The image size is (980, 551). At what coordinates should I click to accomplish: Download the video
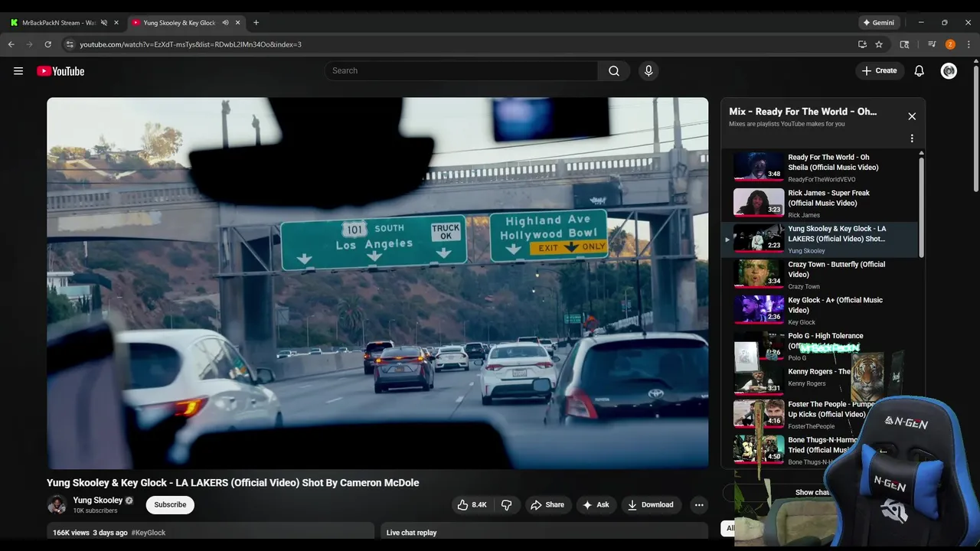coord(650,505)
